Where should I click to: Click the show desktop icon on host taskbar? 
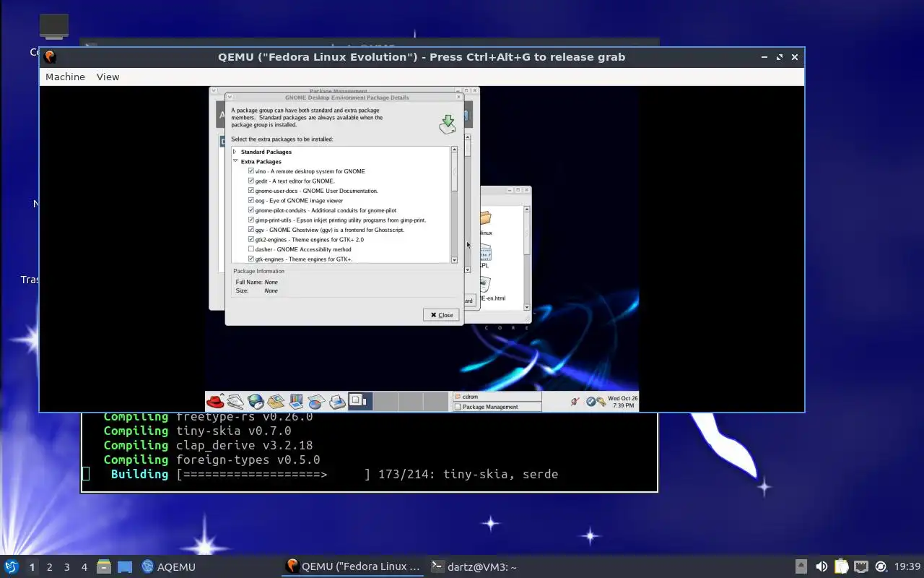click(125, 567)
